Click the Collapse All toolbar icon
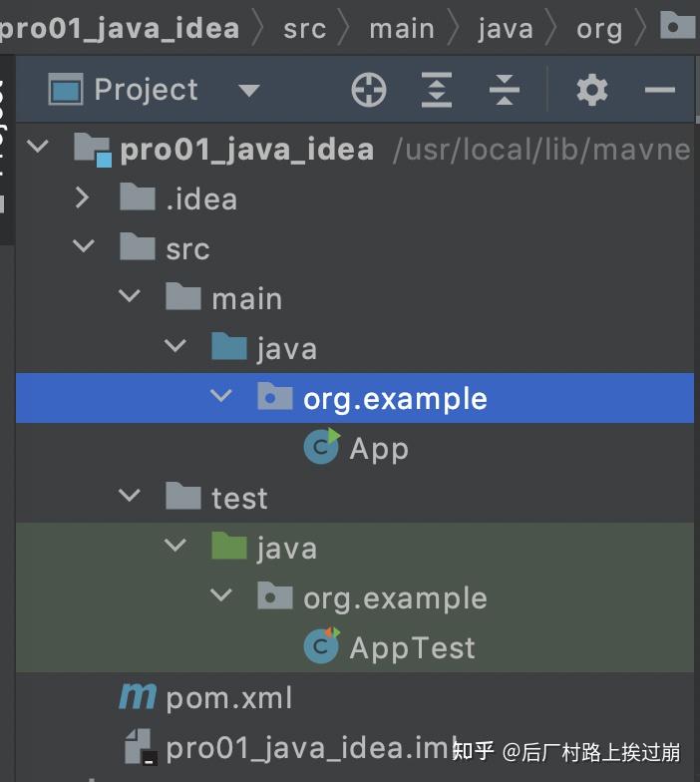The image size is (700, 782). coord(505,91)
